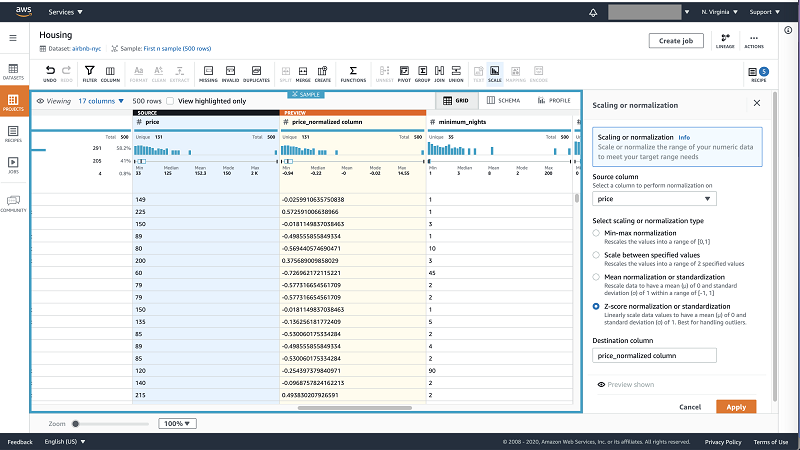Open the Recipe panel icon

coord(759,74)
